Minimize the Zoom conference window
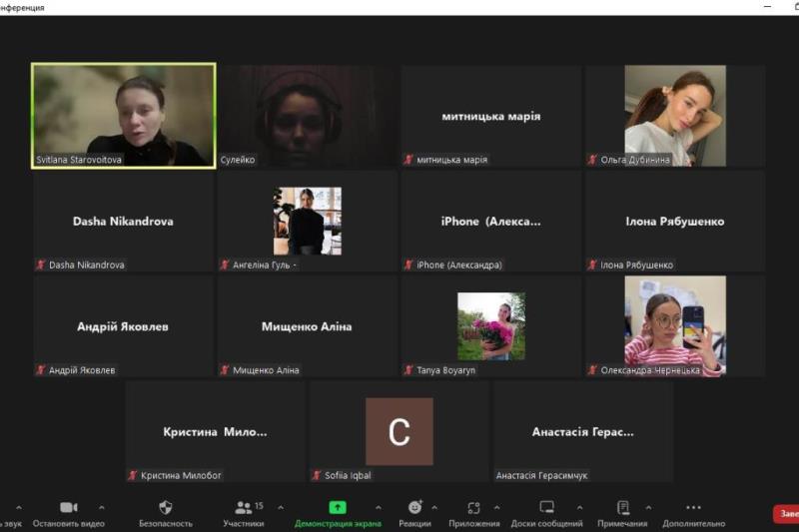The width and height of the screenshot is (799, 532). tap(767, 7)
